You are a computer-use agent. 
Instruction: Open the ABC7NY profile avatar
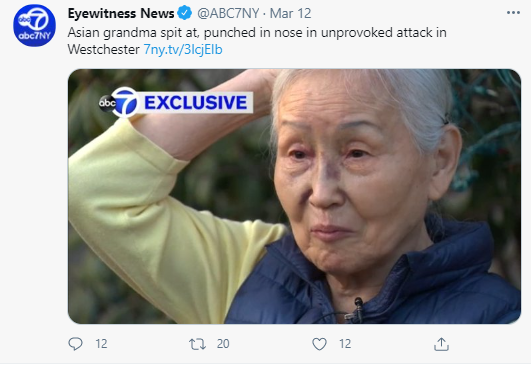tap(34, 25)
